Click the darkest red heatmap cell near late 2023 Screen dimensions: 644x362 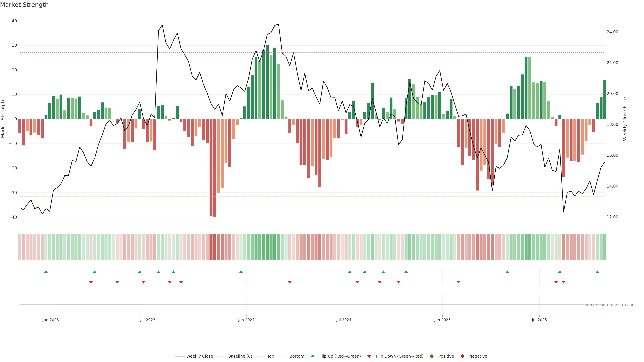coord(215,247)
